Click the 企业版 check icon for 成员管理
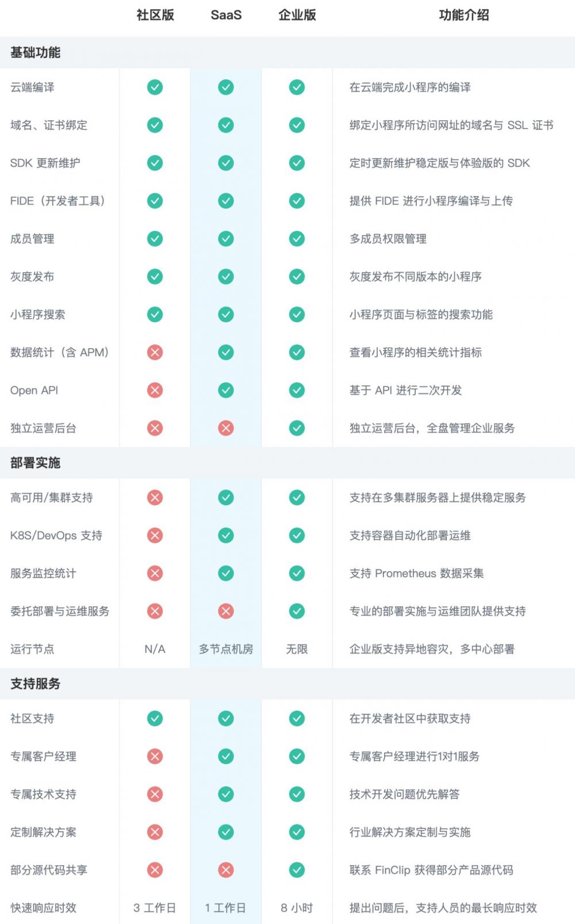The width and height of the screenshot is (575, 924). point(297,239)
